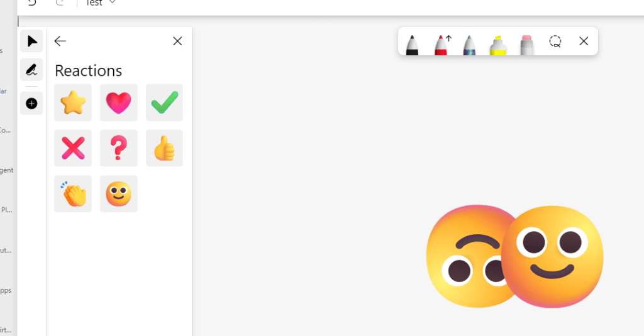The image size is (644, 336).
Task: Go back from Reactions panel
Action: [x=60, y=41]
